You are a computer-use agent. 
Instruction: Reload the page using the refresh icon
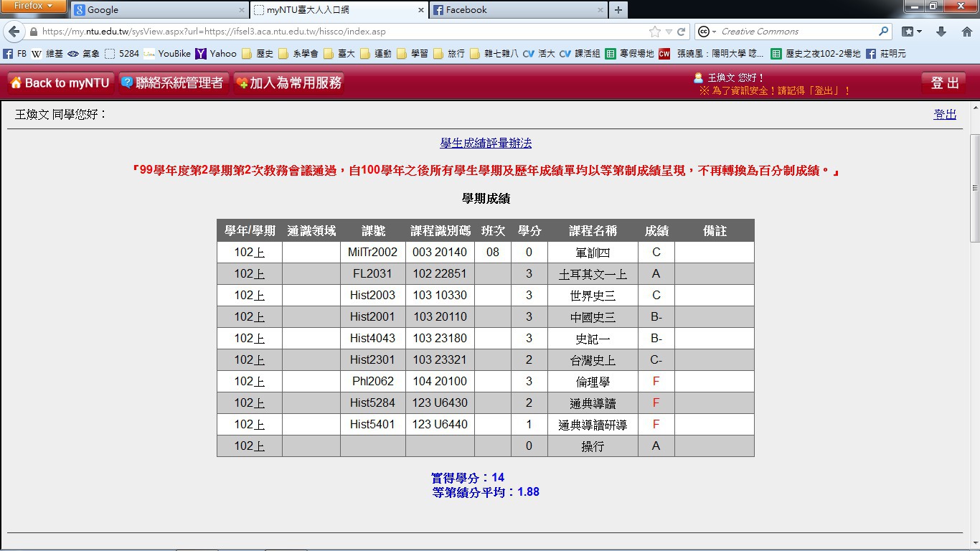(x=682, y=32)
